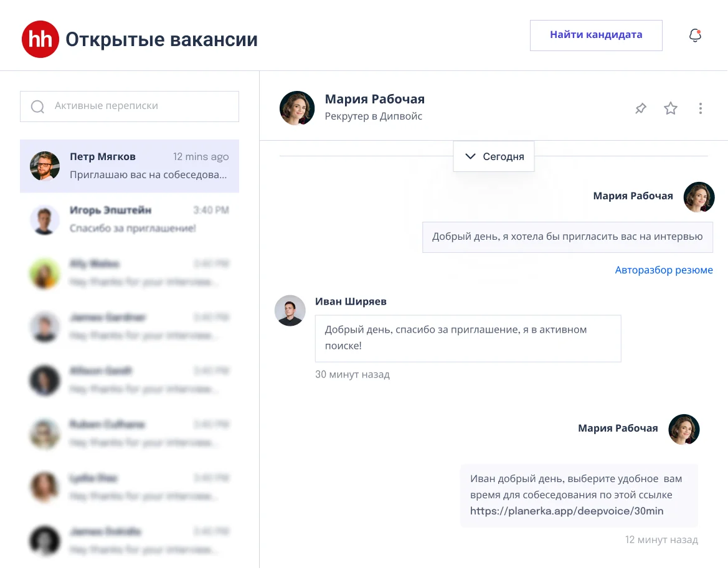
Task: Click the magnifier icon in the search bar
Action: tap(37, 107)
